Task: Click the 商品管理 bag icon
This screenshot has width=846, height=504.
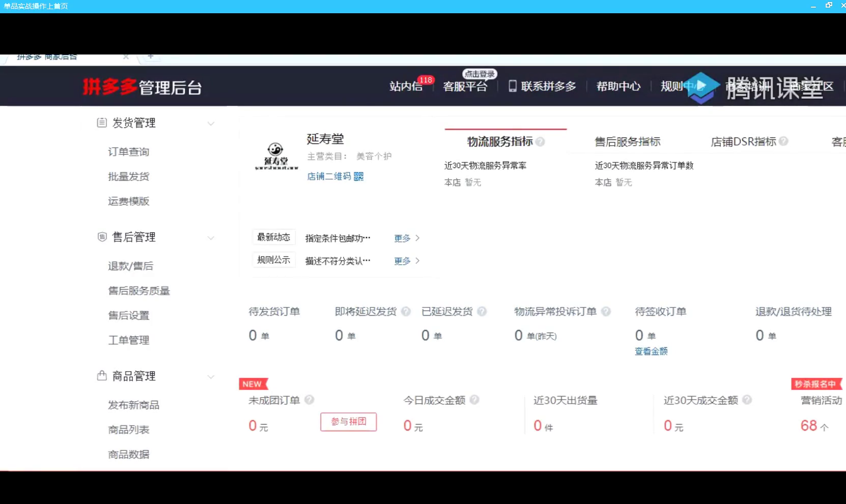Action: click(102, 376)
